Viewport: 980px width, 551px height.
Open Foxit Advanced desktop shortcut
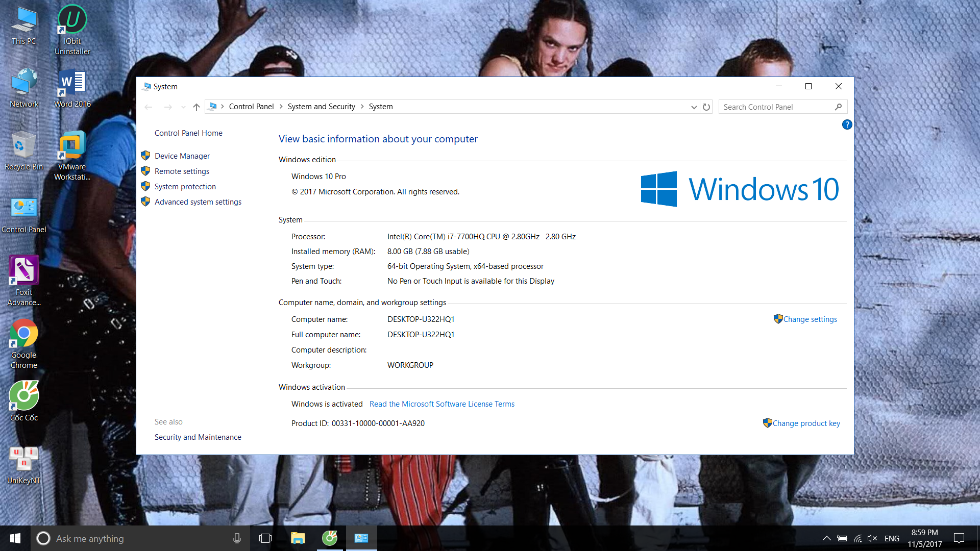click(24, 281)
